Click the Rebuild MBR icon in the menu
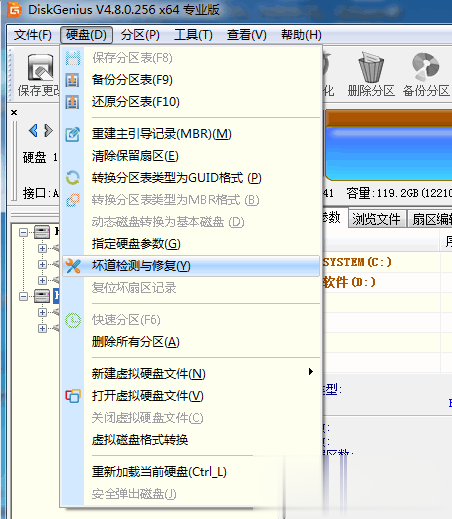The image size is (452, 519). pos(73,134)
